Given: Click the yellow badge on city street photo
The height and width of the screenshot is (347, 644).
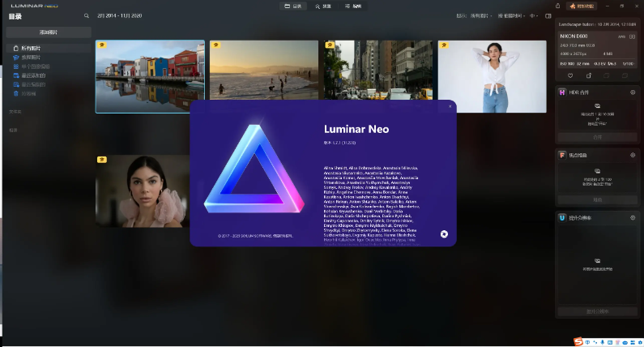Looking at the screenshot, I should click(x=330, y=45).
